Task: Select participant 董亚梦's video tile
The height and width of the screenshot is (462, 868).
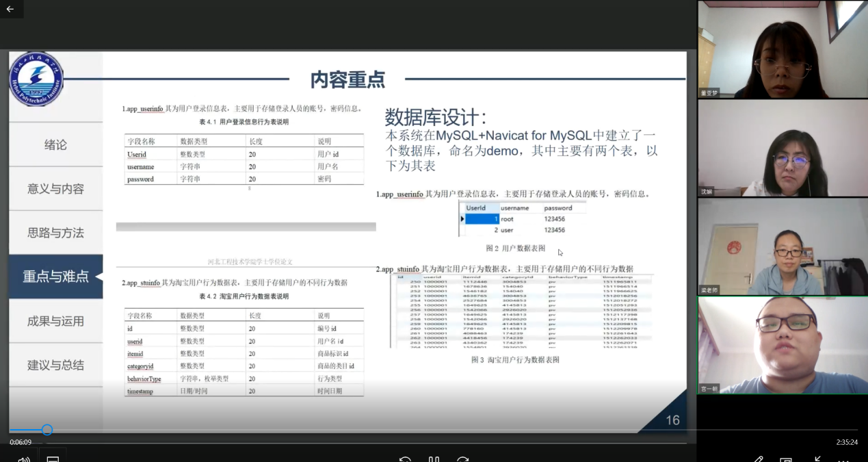Action: point(782,49)
